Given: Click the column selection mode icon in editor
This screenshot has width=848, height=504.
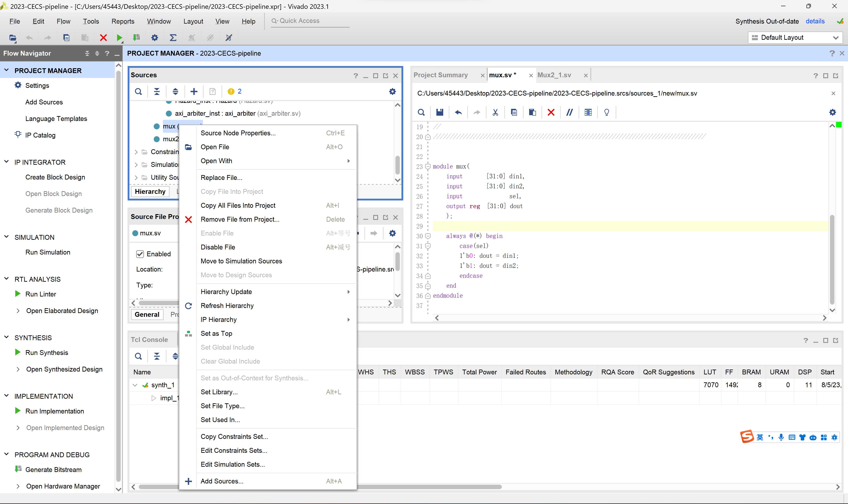Looking at the screenshot, I should pyautogui.click(x=588, y=112).
